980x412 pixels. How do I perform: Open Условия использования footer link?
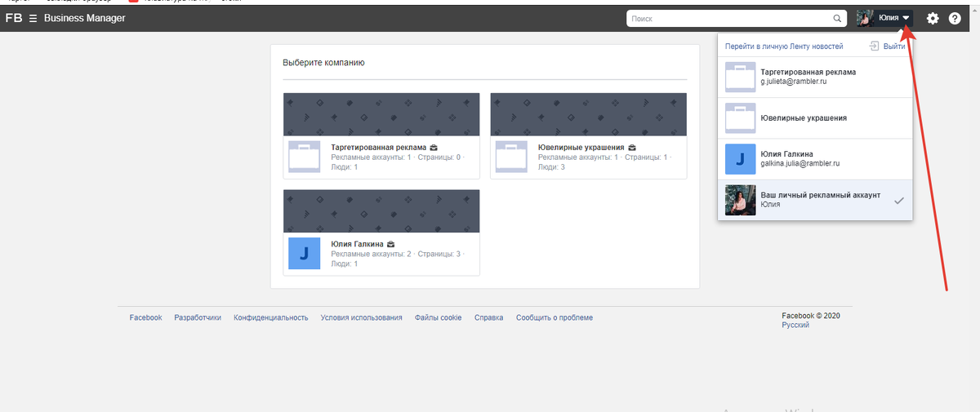pyautogui.click(x=361, y=317)
